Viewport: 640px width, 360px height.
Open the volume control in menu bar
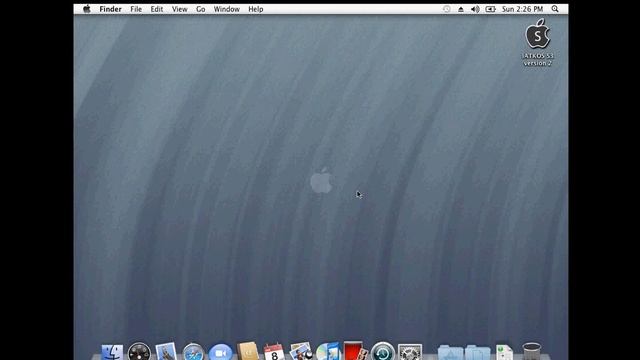(x=475, y=9)
